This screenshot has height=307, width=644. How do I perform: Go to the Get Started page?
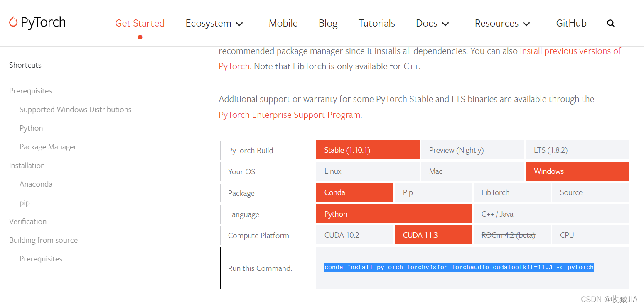[140, 23]
